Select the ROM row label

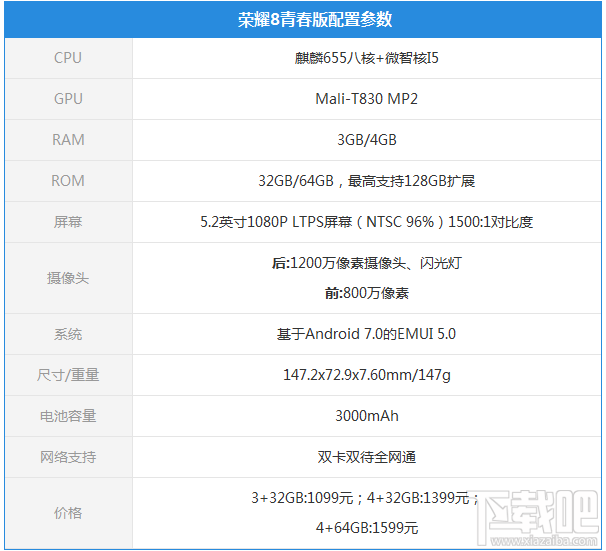pyautogui.click(x=68, y=181)
